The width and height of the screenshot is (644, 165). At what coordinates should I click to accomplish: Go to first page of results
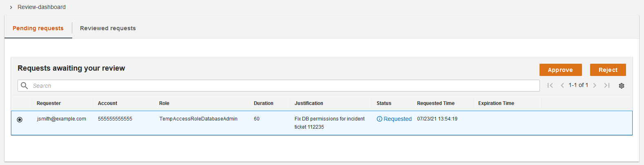(x=550, y=85)
